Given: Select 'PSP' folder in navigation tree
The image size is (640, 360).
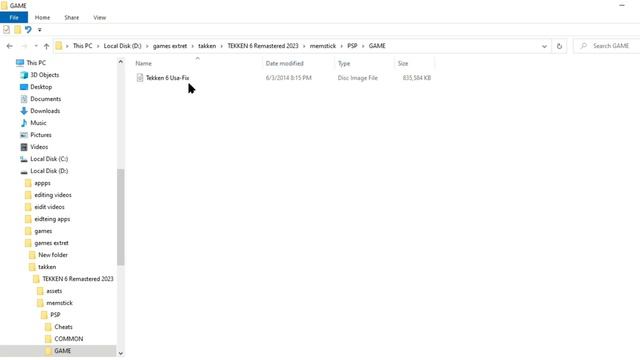Looking at the screenshot, I should [x=55, y=315].
